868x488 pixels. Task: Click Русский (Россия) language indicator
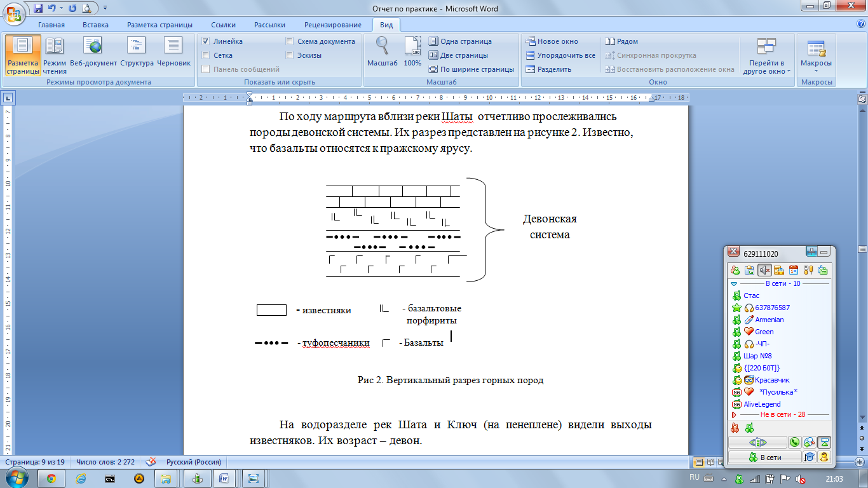click(x=193, y=462)
